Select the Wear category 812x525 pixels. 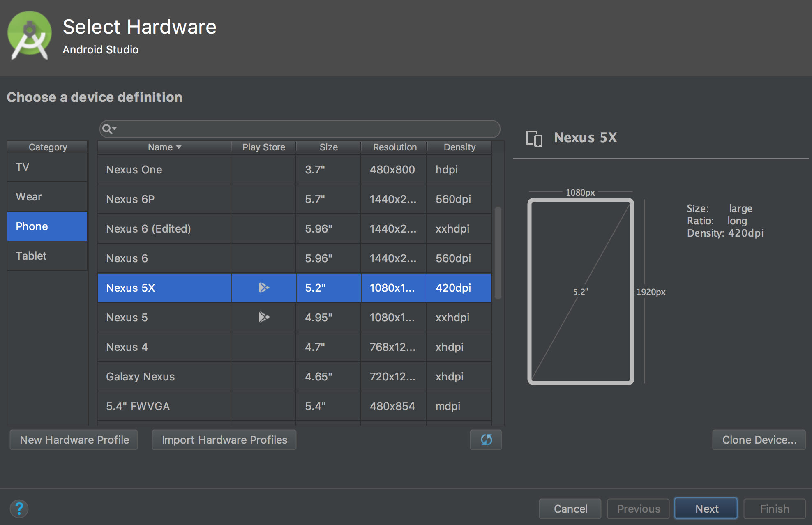click(x=47, y=197)
